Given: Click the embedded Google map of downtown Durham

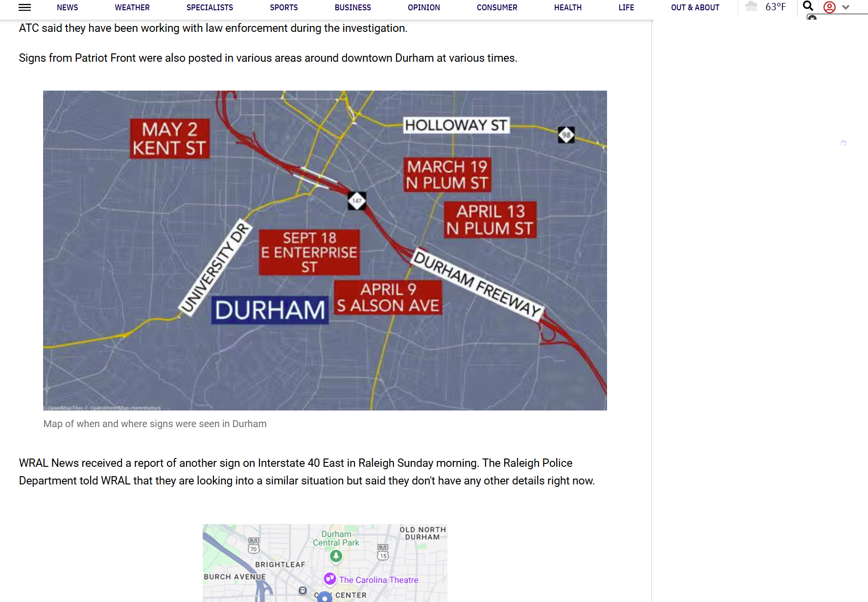Looking at the screenshot, I should [325, 563].
